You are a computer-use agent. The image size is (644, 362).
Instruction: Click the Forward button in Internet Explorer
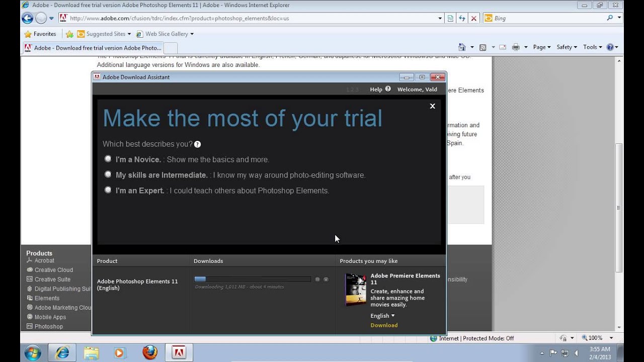pos(41,18)
